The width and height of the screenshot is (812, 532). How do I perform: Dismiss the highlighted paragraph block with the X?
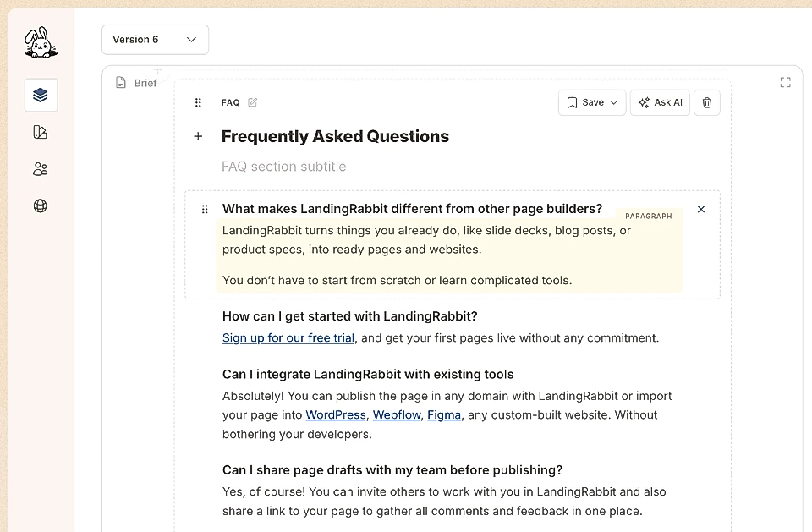(701, 209)
